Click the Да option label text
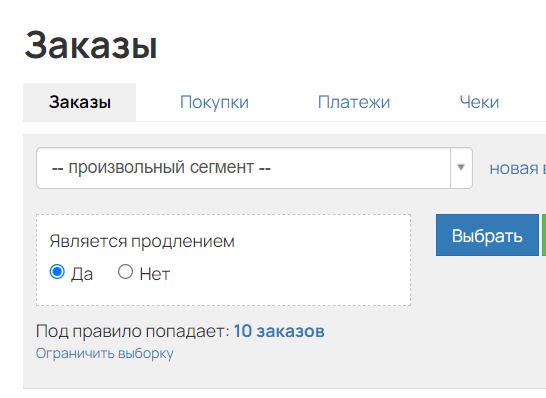Image resolution: width=546 pixels, height=398 pixels. click(x=82, y=274)
